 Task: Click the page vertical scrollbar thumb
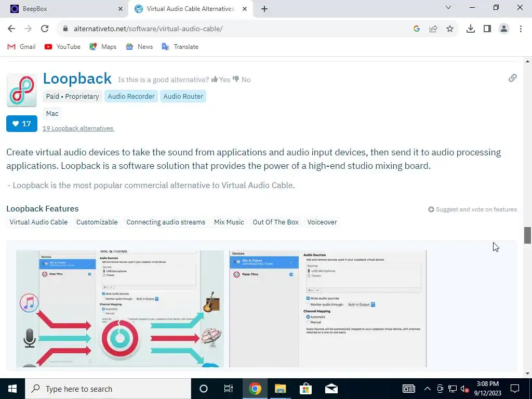527,235
